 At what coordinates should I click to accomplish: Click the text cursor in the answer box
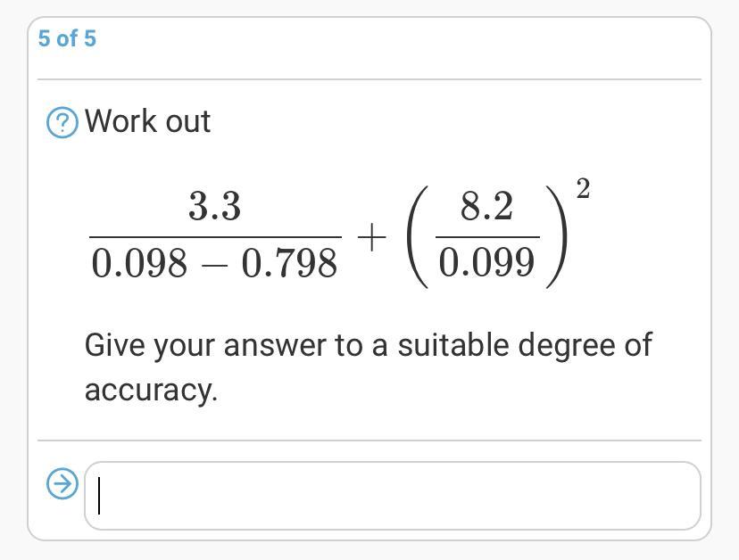coord(99,496)
